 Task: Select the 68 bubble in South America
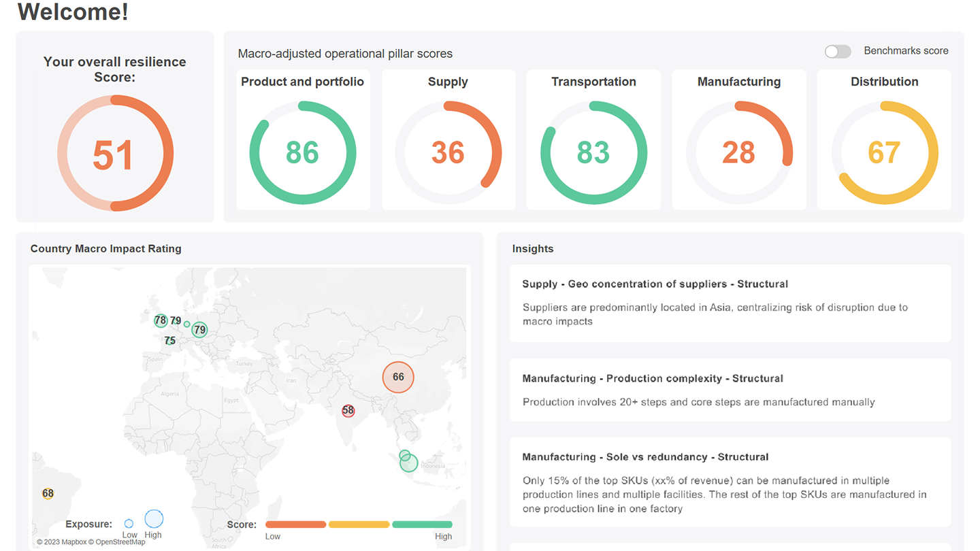48,494
